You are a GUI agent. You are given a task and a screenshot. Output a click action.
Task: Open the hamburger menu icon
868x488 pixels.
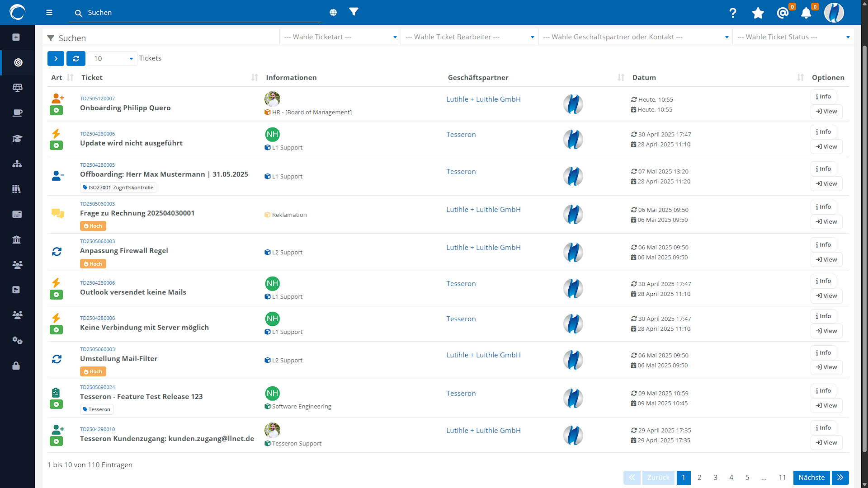49,13
